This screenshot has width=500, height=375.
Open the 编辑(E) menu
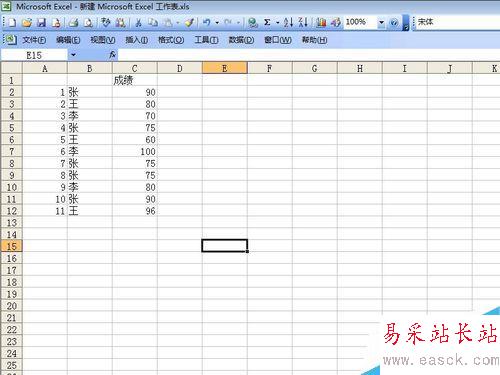coord(68,40)
